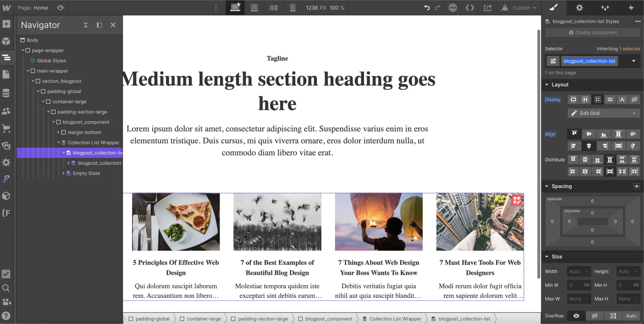
Task: Collapse Collection List Wrapper tree node
Action: [x=59, y=143]
